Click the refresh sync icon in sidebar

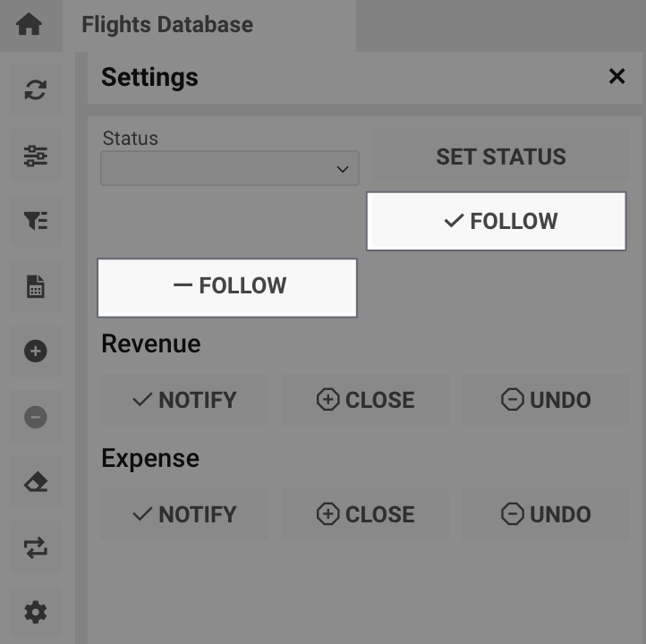pyautogui.click(x=36, y=90)
